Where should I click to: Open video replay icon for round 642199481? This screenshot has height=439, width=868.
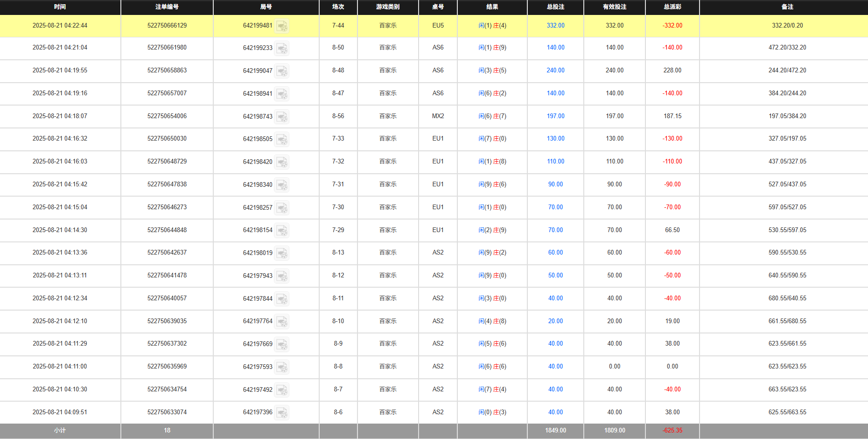pyautogui.click(x=281, y=26)
